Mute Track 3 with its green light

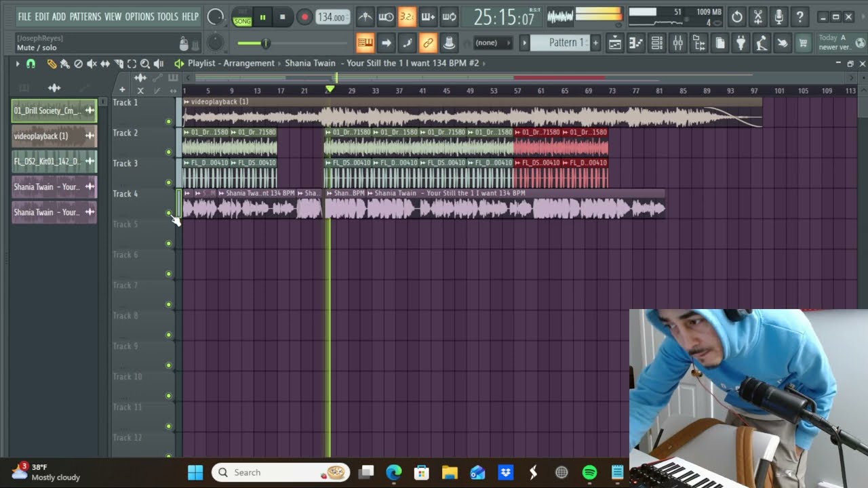point(169,182)
